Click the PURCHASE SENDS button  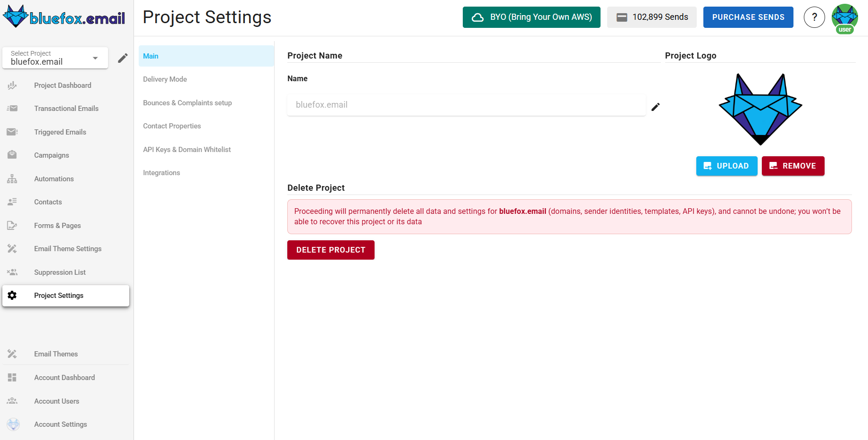point(748,17)
